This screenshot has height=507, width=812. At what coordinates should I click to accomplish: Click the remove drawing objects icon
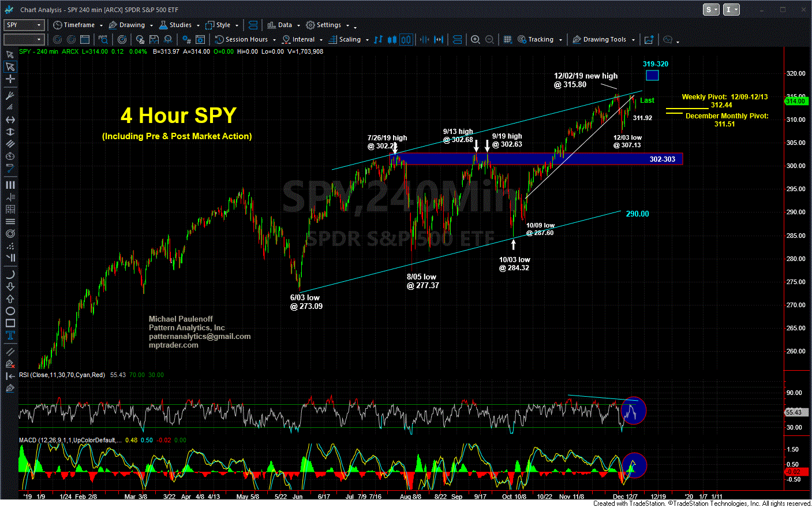[x=10, y=364]
